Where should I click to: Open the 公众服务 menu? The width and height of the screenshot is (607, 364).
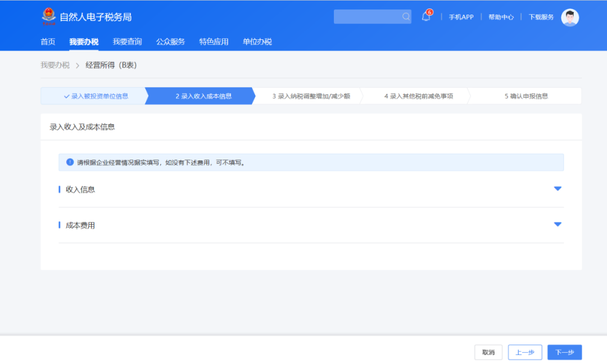tap(170, 41)
